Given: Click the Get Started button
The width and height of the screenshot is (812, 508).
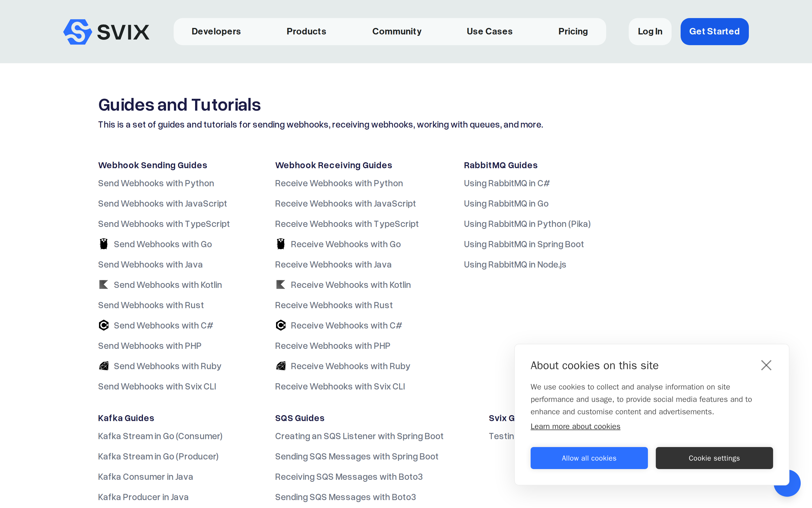Looking at the screenshot, I should click(x=714, y=32).
